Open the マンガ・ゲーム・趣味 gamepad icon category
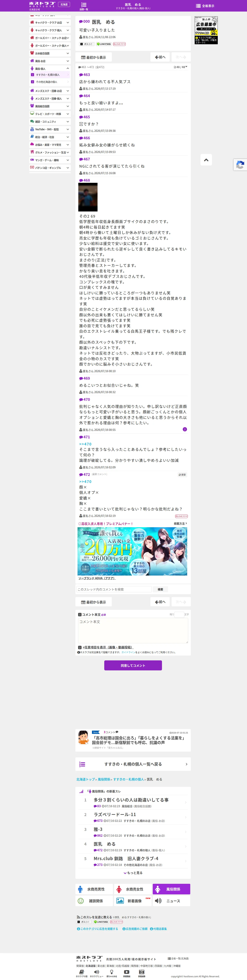The height and width of the screenshot is (980, 247). 32,160
